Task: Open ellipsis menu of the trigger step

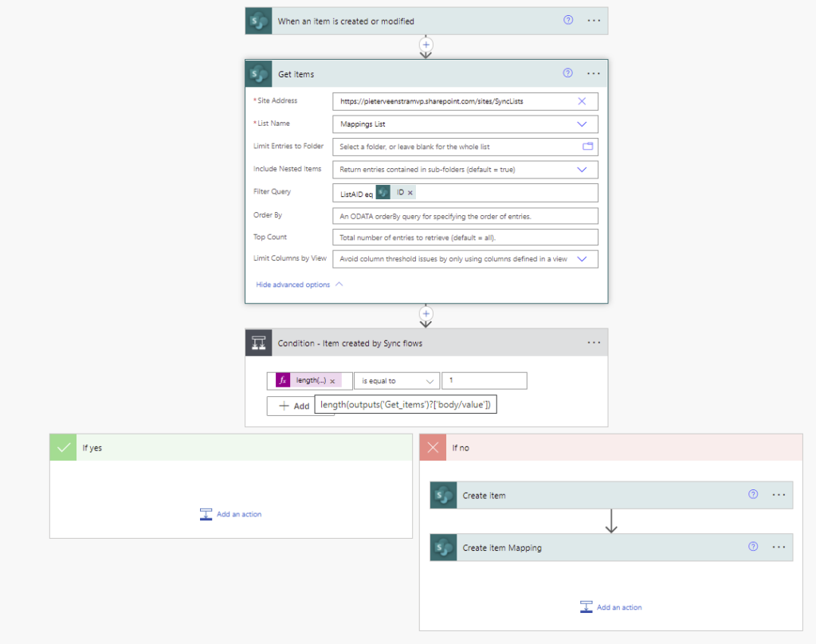Action: click(594, 21)
